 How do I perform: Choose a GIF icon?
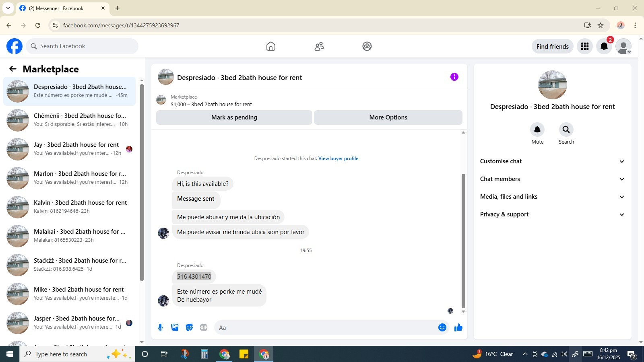point(204,327)
